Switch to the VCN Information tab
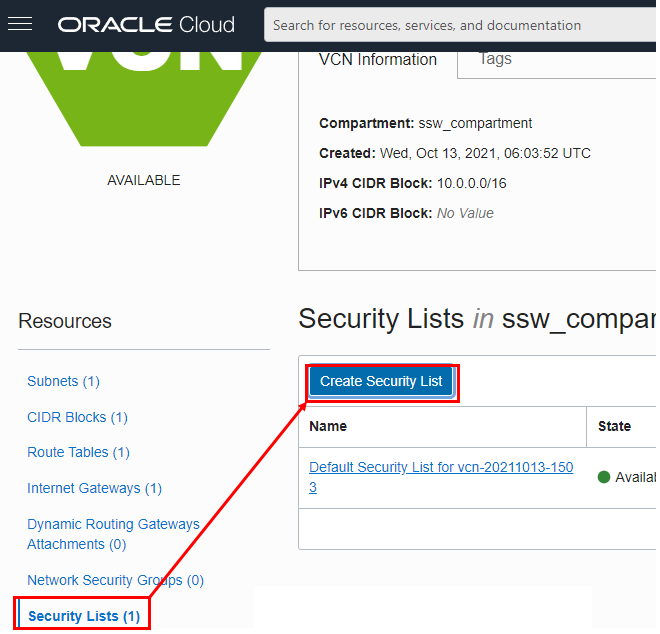The image size is (660, 634). (378, 60)
